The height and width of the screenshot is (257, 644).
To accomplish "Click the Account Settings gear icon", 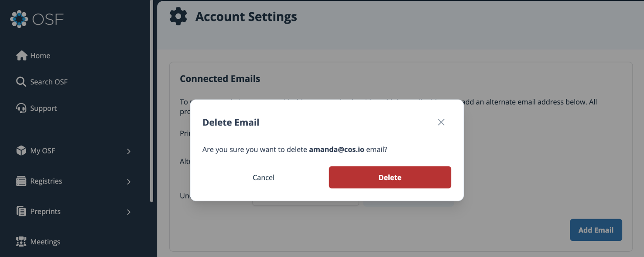I will click(178, 17).
